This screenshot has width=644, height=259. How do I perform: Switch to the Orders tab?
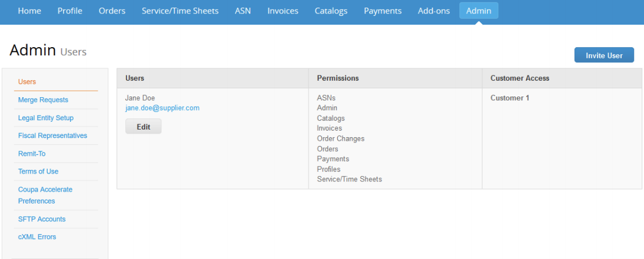coord(112,11)
